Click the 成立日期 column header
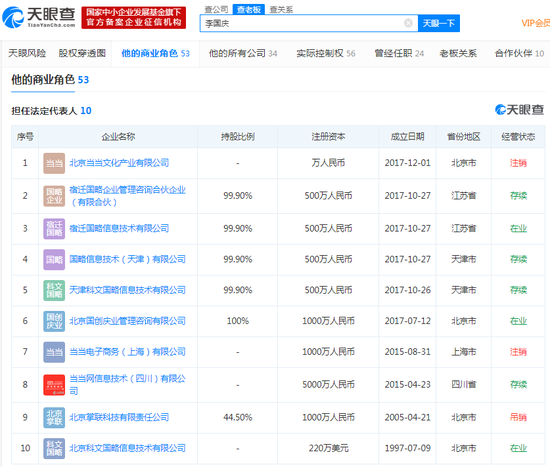 (x=408, y=137)
